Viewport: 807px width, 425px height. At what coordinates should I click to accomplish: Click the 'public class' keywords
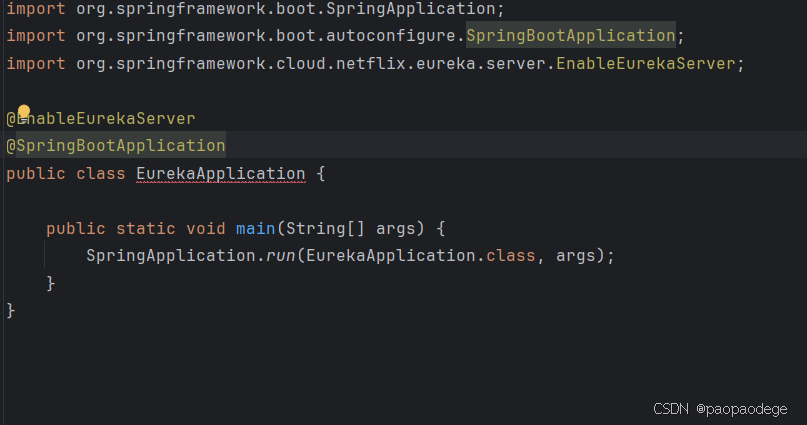pyautogui.click(x=66, y=174)
